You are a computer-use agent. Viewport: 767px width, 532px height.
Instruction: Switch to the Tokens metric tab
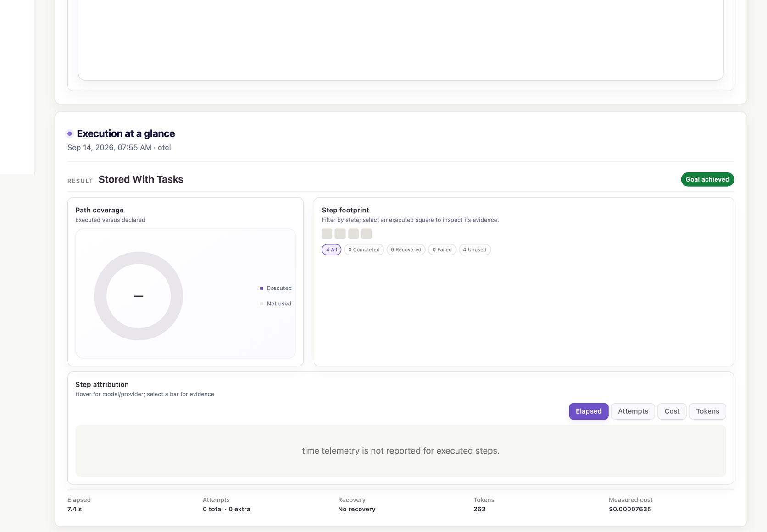coord(707,411)
